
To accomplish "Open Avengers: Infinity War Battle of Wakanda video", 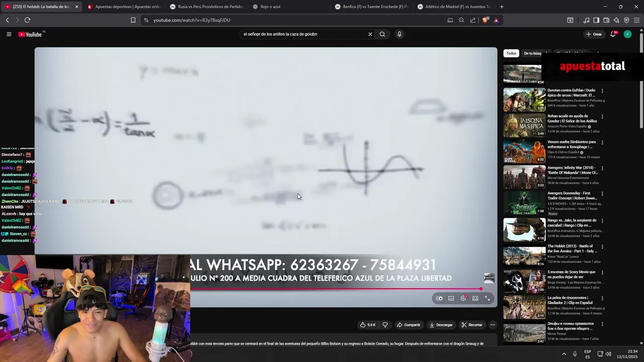I will tap(524, 177).
